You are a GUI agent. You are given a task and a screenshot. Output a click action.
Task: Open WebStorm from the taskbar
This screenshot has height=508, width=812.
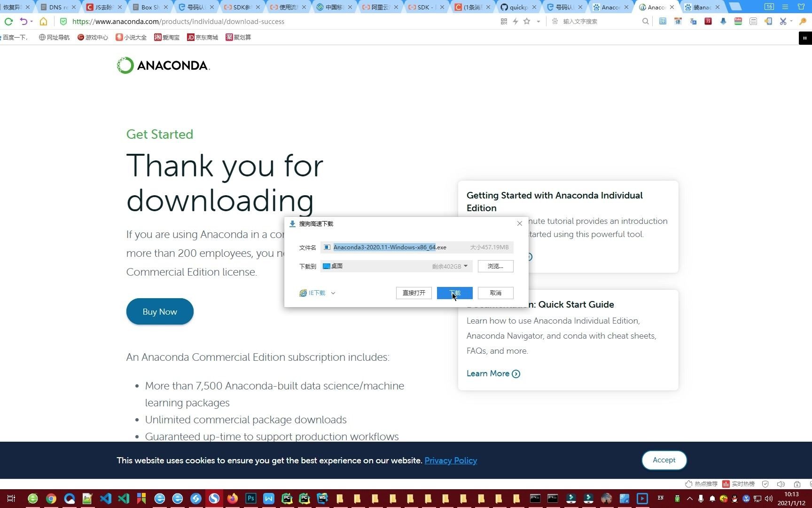[323, 499]
